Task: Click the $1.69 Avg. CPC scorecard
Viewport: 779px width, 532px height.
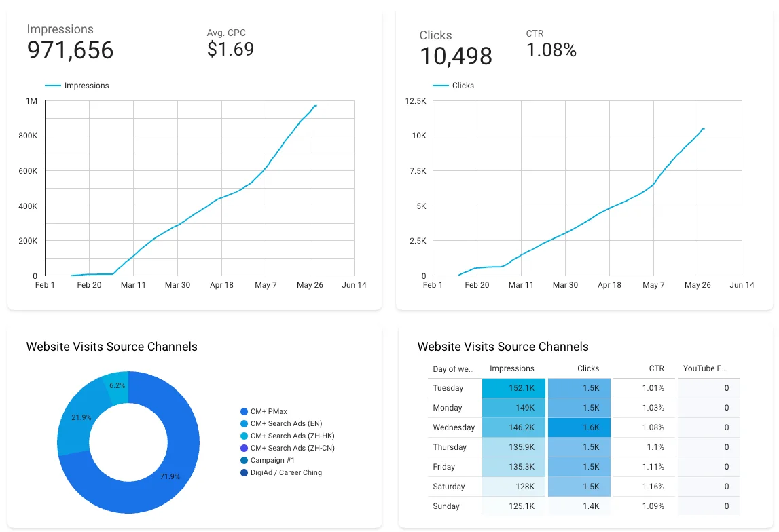Action: click(x=230, y=49)
